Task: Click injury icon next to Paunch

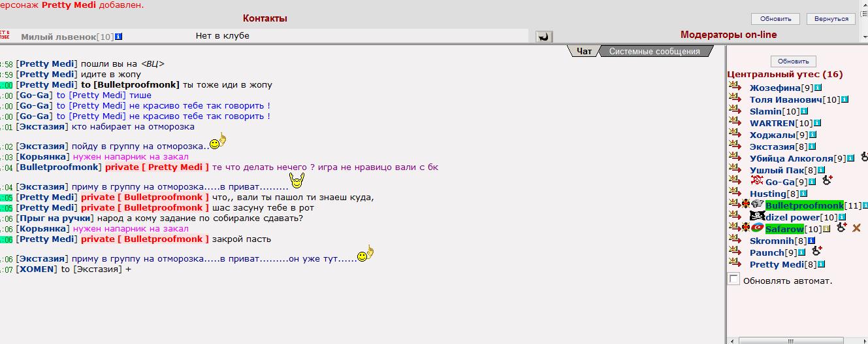Action: pos(816,251)
